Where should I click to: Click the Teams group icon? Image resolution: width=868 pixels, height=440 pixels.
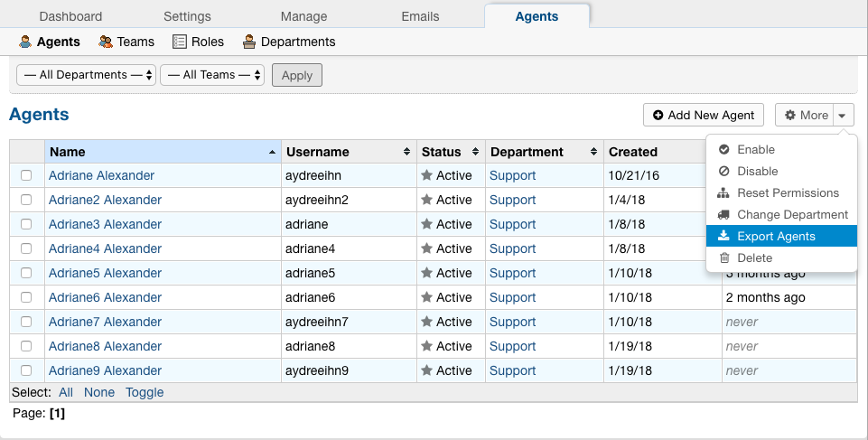tap(105, 42)
